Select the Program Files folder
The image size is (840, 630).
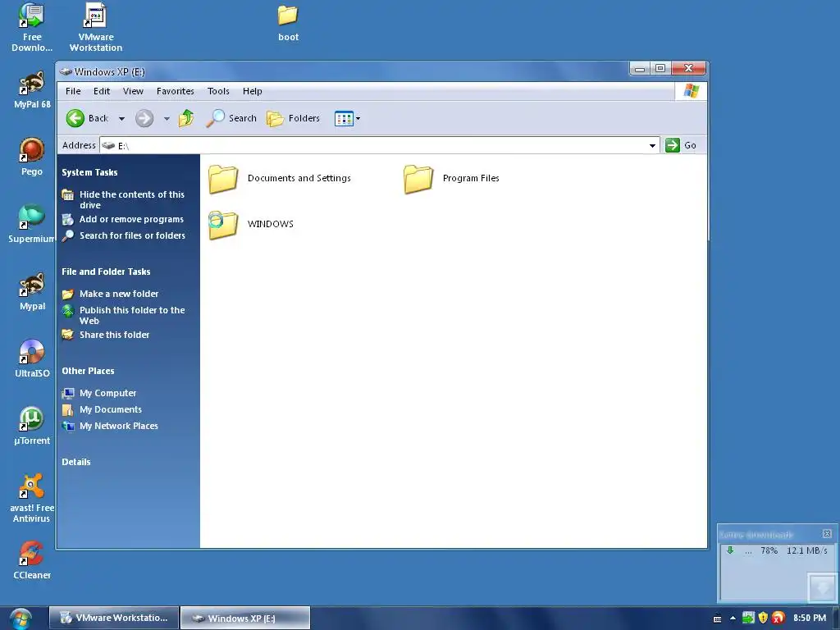451,178
